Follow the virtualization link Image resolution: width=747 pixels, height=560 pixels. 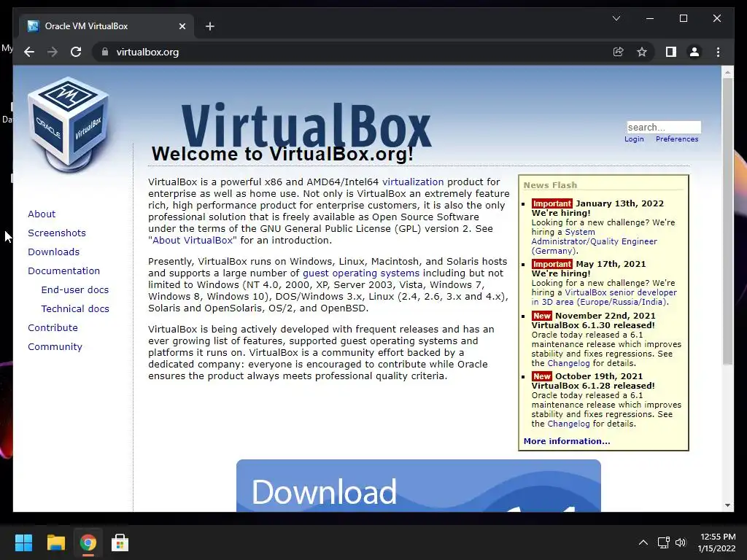coord(413,182)
